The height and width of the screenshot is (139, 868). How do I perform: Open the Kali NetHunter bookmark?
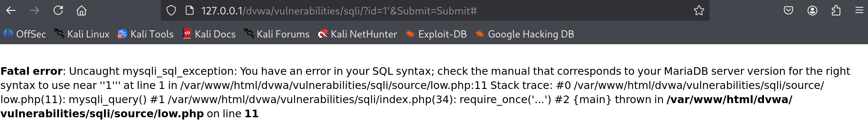coord(357,34)
